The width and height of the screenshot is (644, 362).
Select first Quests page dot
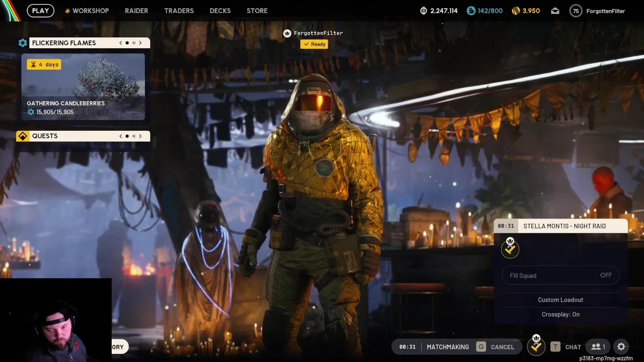[x=127, y=136]
